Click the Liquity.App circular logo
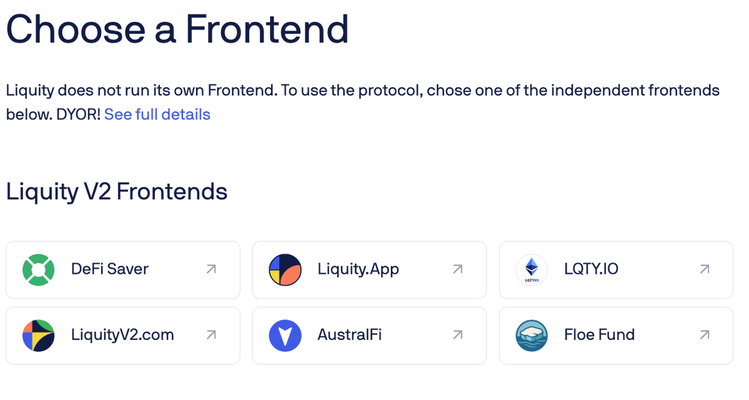This screenshot has width=749, height=400. pos(285,269)
